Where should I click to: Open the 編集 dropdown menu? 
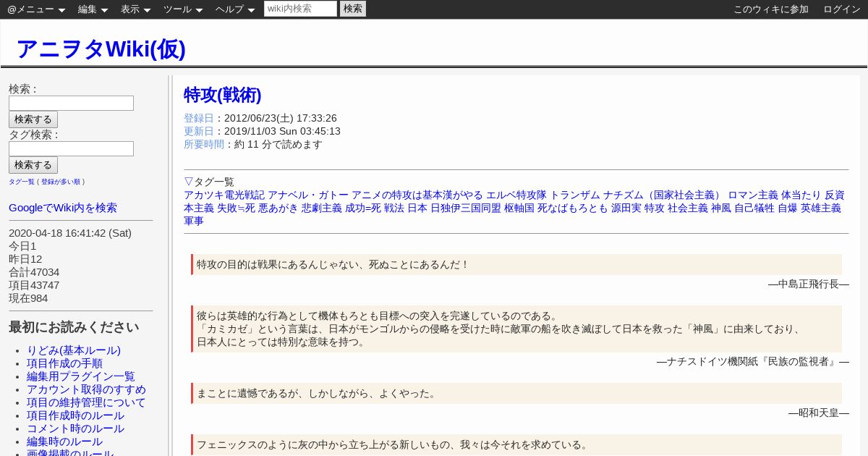(x=93, y=9)
